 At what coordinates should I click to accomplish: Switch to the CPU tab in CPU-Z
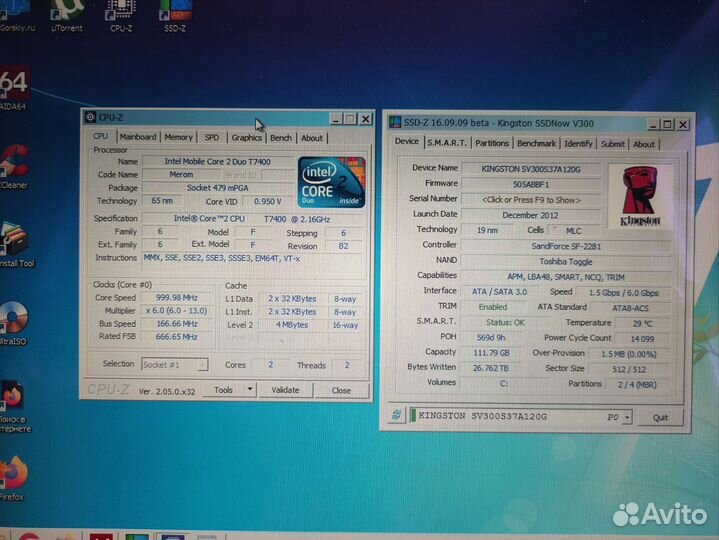point(100,136)
